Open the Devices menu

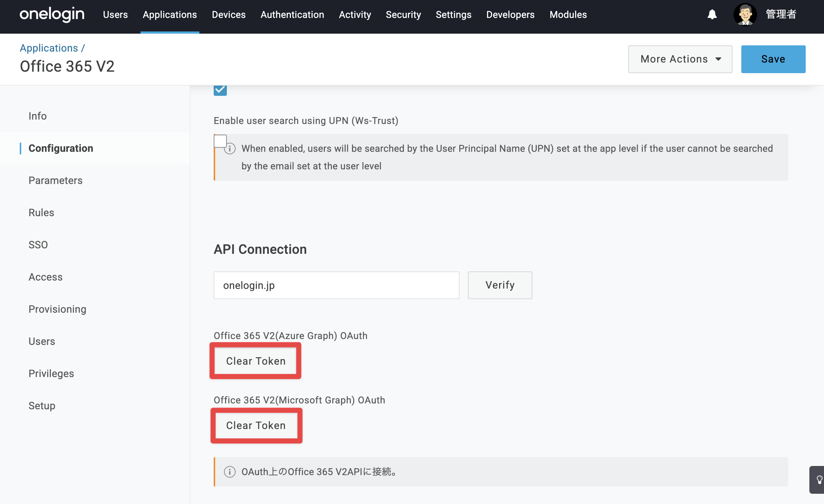(x=229, y=15)
